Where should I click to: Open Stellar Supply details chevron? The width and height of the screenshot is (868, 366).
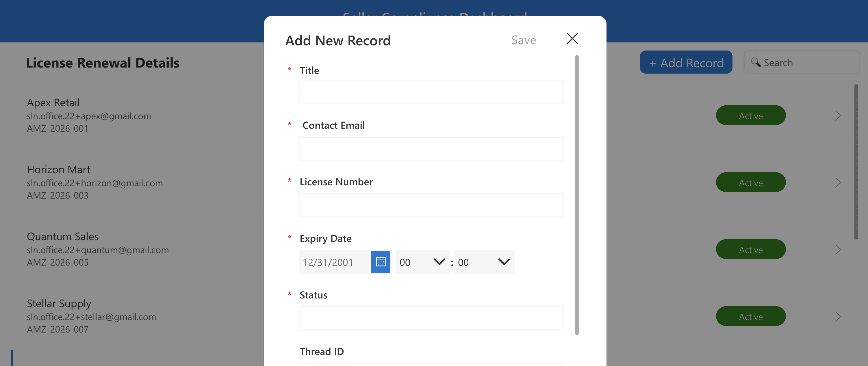[x=838, y=317]
